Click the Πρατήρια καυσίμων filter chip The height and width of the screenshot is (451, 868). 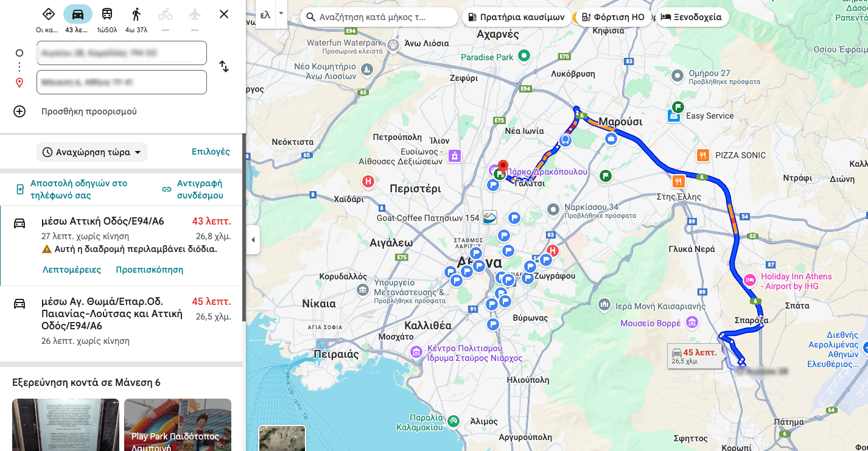click(517, 16)
